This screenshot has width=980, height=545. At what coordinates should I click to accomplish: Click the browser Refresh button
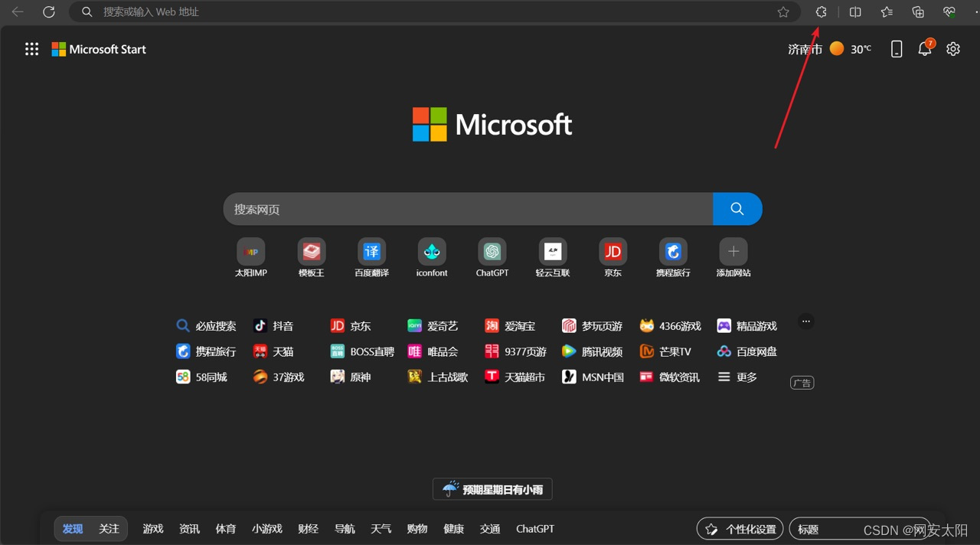[48, 11]
